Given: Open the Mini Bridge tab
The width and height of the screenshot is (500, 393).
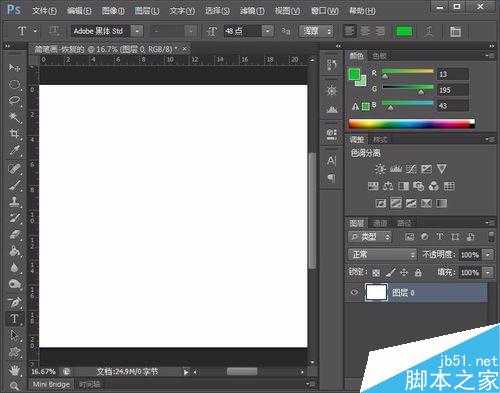Looking at the screenshot, I should pyautogui.click(x=51, y=384).
